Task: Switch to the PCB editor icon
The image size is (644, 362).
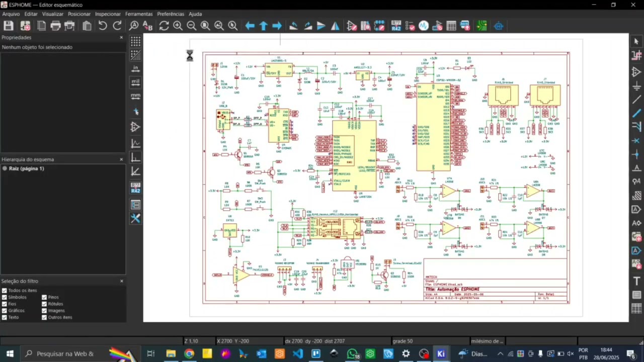Action: (482, 26)
